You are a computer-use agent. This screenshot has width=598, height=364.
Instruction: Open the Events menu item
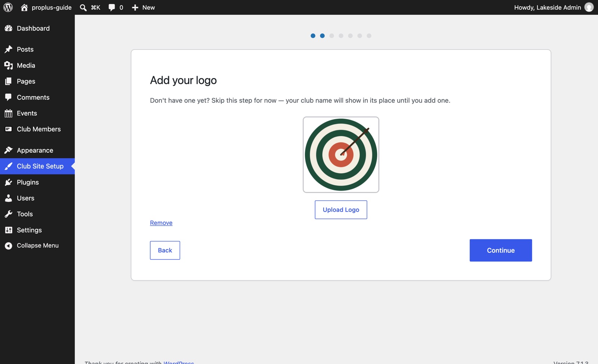[37, 113]
